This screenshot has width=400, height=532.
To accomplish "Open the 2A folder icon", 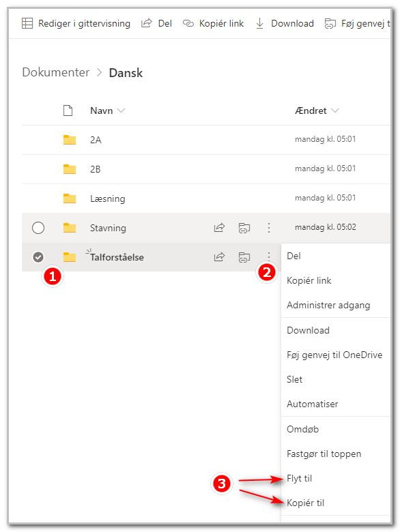I will click(x=70, y=140).
